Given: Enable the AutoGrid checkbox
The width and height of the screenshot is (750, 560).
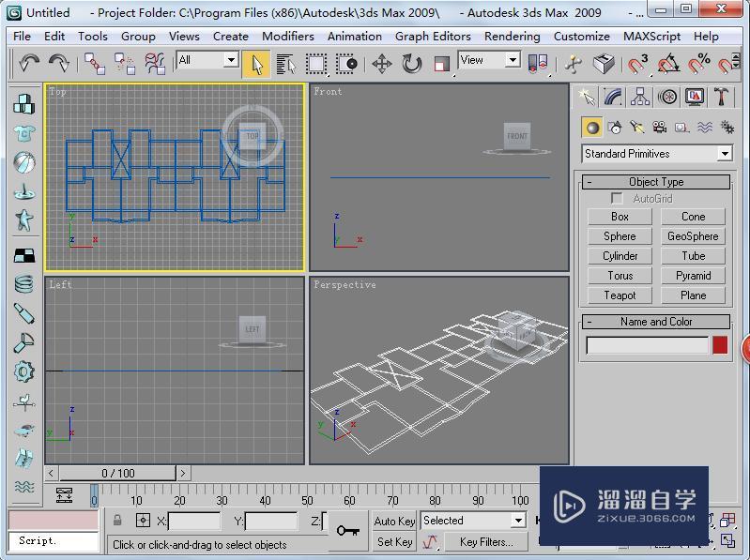Looking at the screenshot, I should tap(617, 198).
